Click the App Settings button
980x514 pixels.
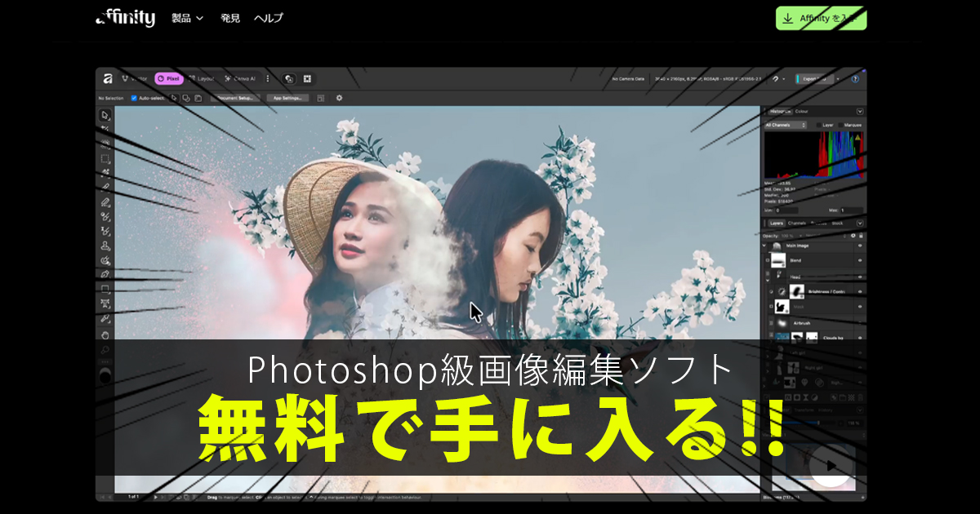[x=286, y=98]
